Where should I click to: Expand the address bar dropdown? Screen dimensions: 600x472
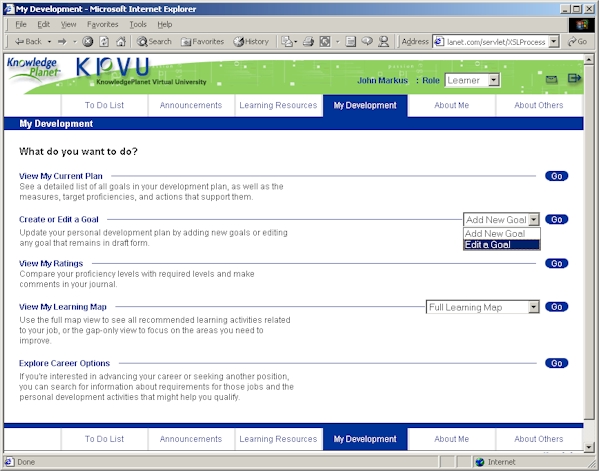pyautogui.click(x=554, y=41)
